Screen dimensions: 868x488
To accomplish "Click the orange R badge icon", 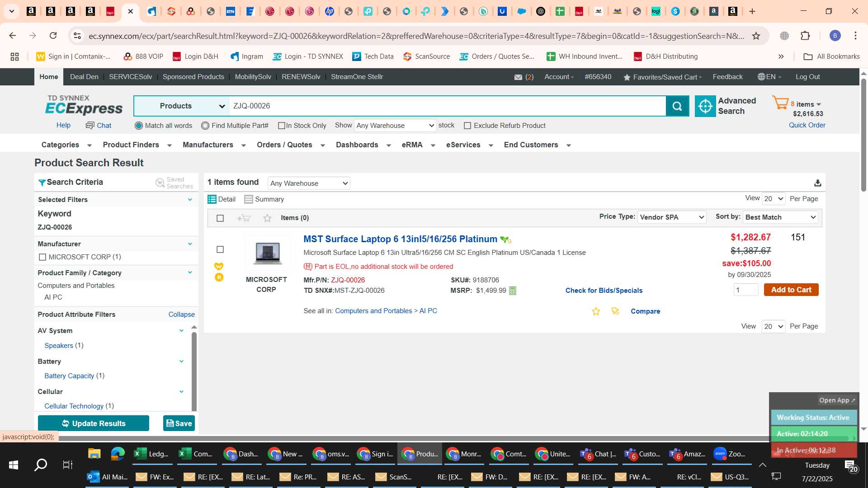I will point(219,277).
